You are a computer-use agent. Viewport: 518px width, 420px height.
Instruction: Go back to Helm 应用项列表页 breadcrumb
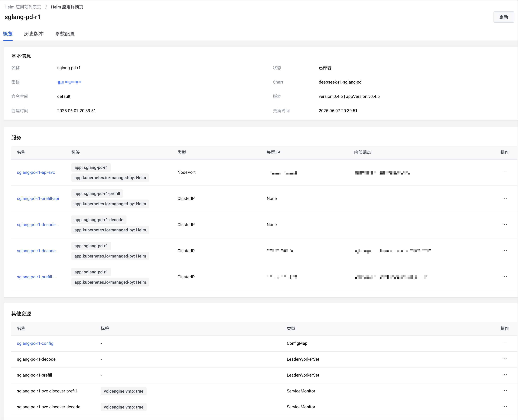(23, 7)
